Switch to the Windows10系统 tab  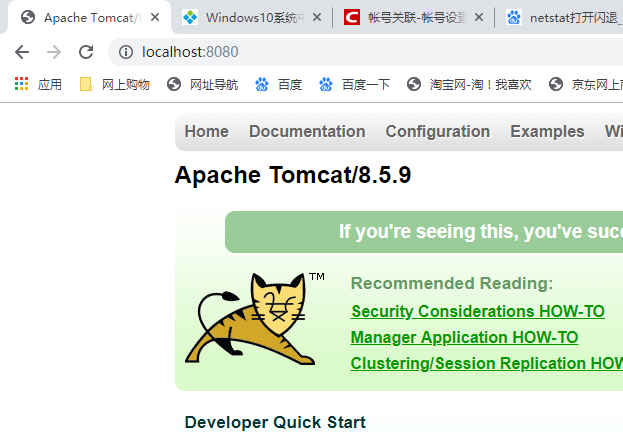pos(252,17)
